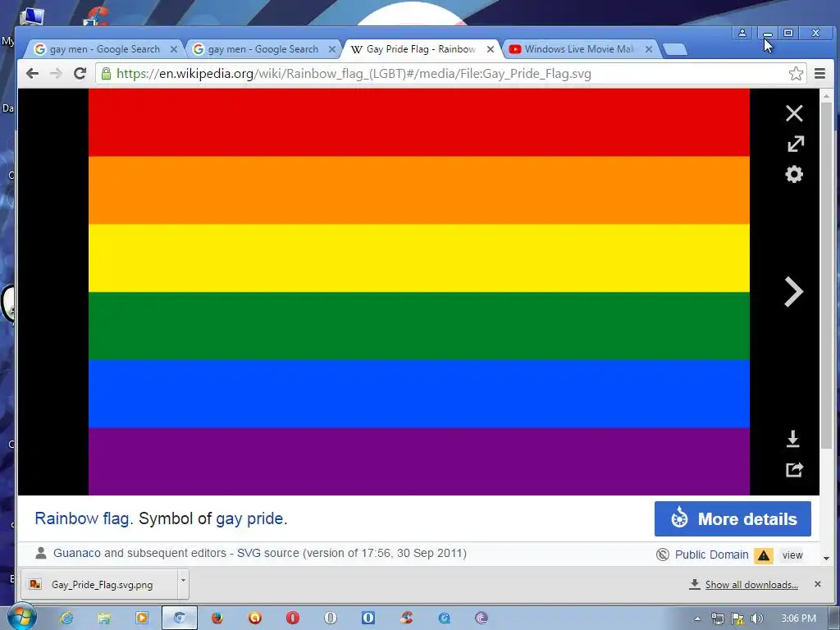
Task: Open the Chrome user profile button
Action: (742, 33)
